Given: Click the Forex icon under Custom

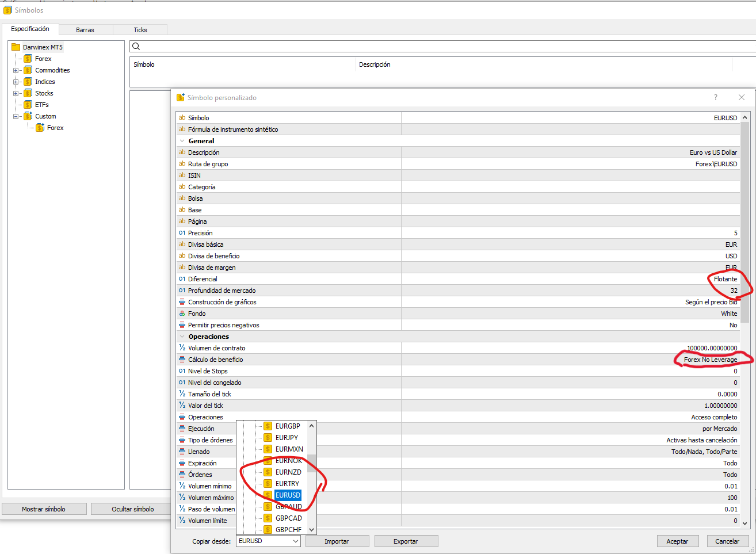Looking at the screenshot, I should click(x=40, y=128).
